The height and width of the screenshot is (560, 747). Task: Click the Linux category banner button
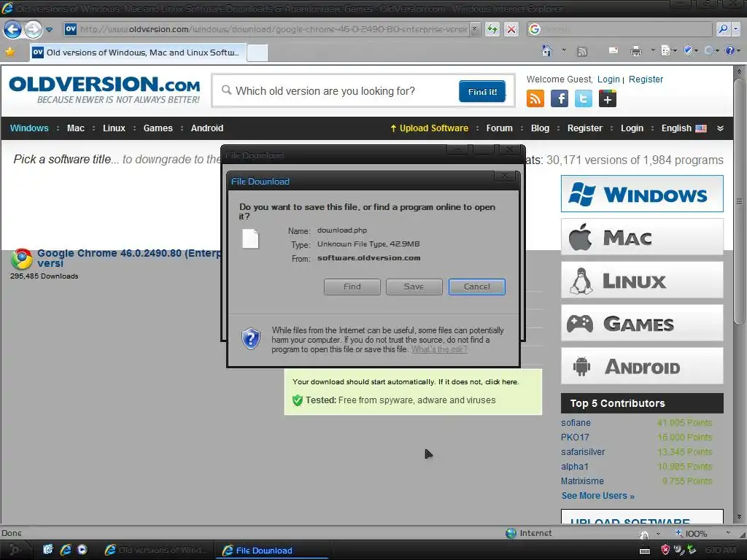[642, 280]
